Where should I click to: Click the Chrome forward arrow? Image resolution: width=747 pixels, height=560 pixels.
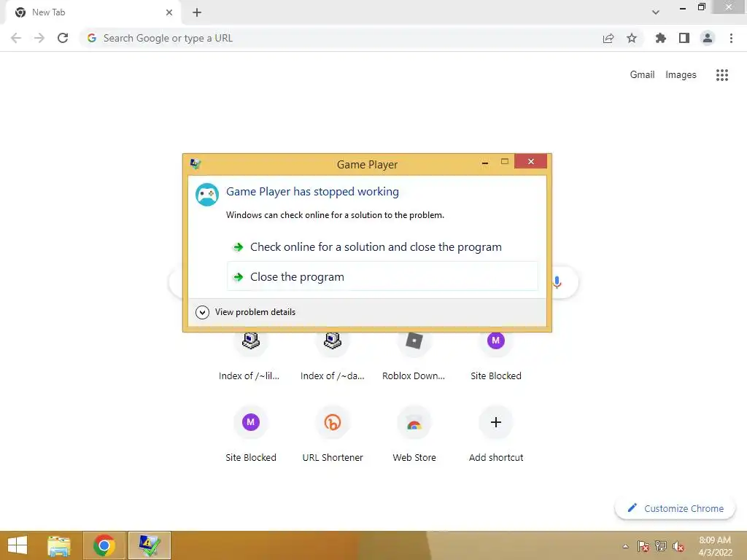pos(39,38)
